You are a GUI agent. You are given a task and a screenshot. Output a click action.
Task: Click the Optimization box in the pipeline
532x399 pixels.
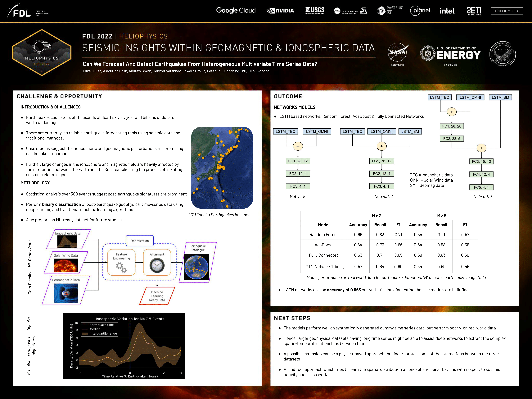coord(139,241)
